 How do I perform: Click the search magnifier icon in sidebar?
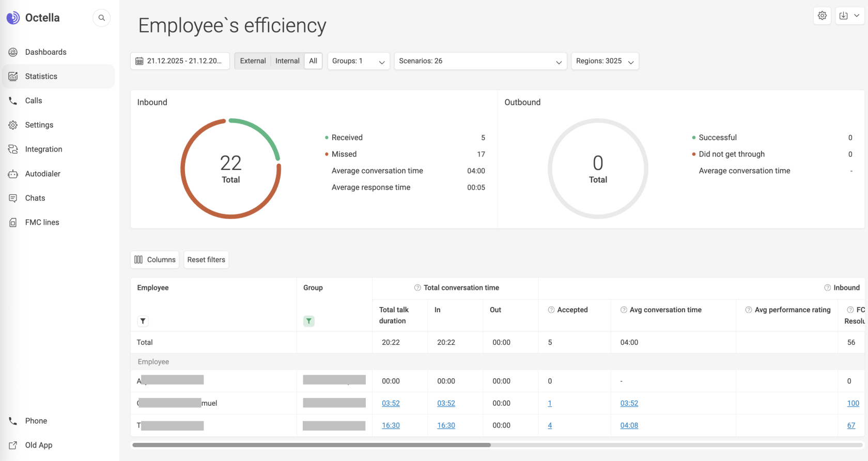[x=102, y=18]
